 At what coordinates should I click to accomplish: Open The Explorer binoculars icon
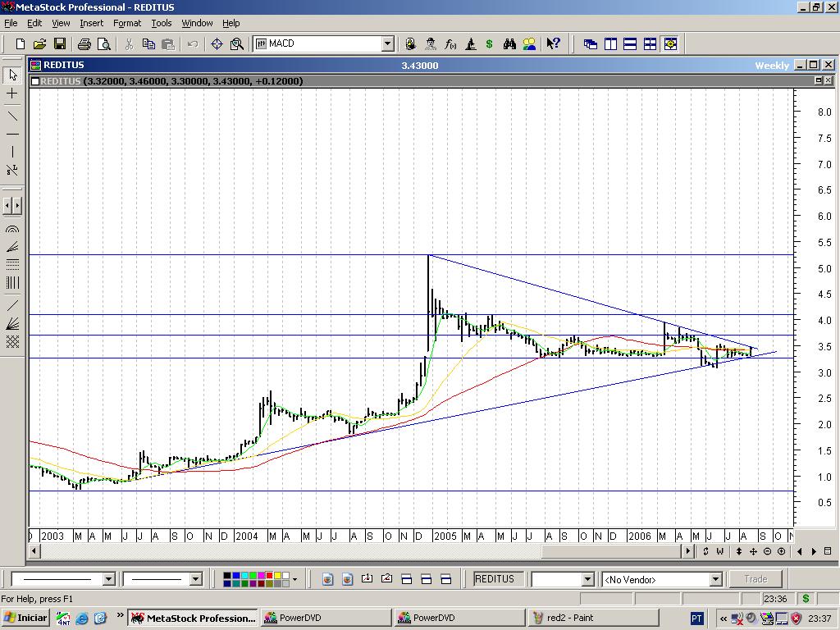tap(509, 44)
